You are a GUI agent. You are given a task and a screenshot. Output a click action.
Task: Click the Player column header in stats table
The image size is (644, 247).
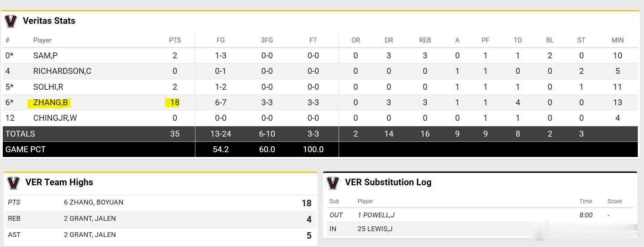(x=42, y=40)
